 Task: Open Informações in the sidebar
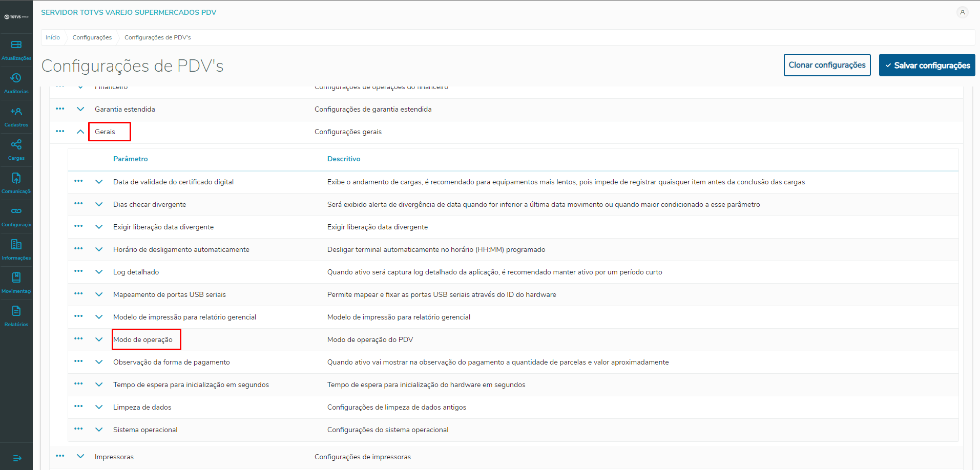click(x=16, y=250)
